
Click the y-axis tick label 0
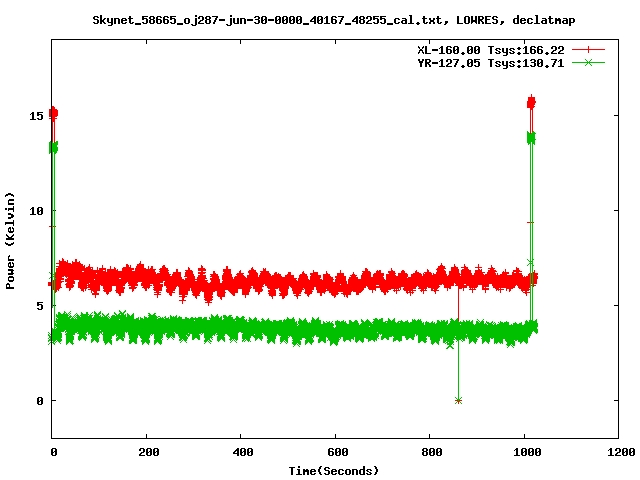pyautogui.click(x=40, y=401)
